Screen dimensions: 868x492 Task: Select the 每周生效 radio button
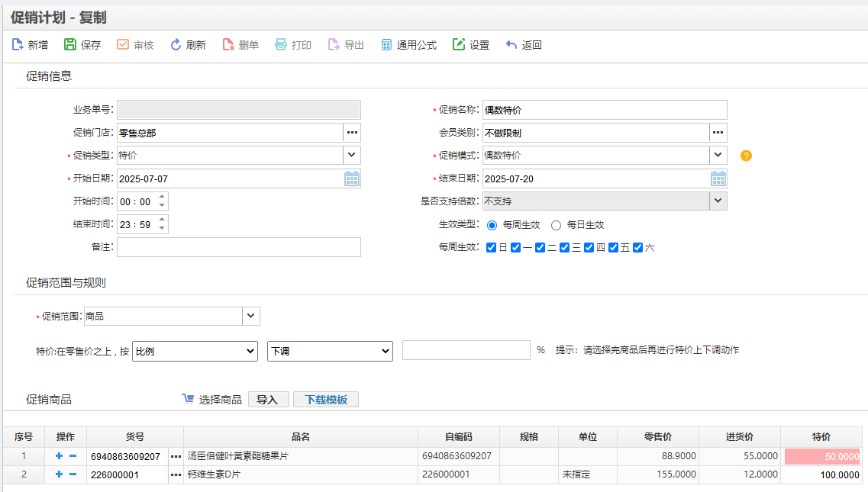(x=492, y=225)
